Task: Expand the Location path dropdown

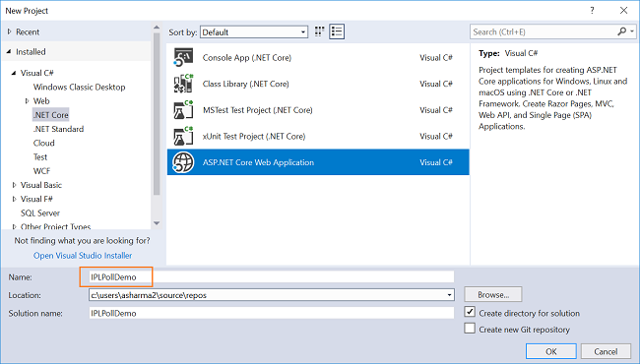Action: (449, 295)
